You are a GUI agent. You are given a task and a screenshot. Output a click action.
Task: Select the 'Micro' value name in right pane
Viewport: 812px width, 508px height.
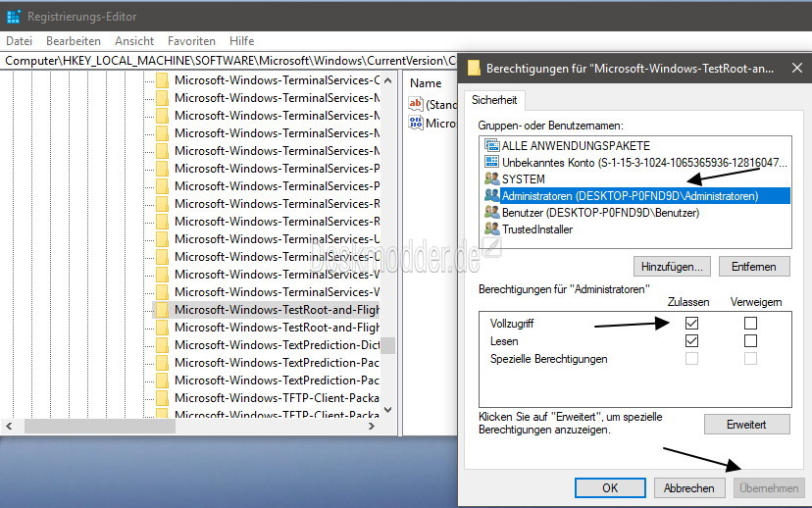tap(440, 124)
